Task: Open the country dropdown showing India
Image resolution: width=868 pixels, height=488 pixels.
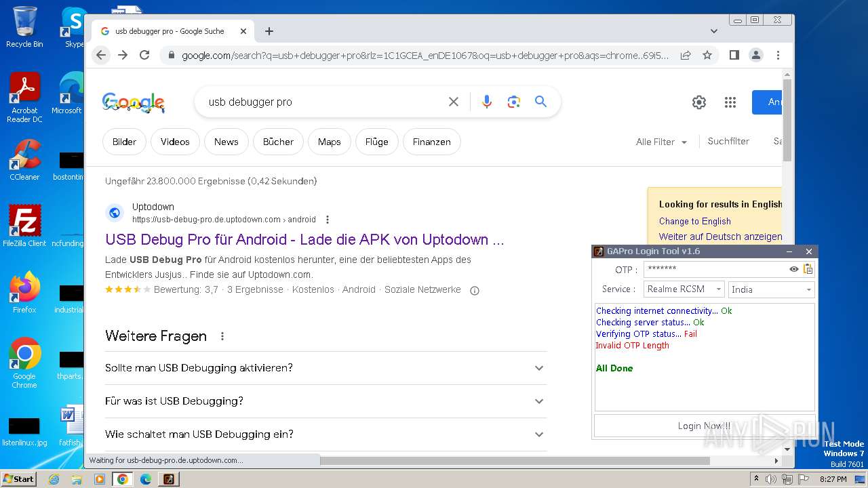Action: tap(771, 289)
